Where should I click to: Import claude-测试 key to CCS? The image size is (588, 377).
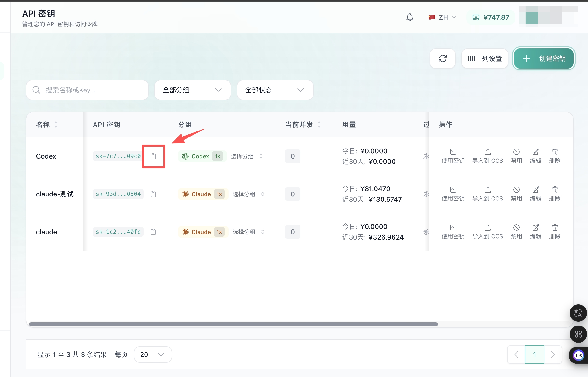(488, 194)
